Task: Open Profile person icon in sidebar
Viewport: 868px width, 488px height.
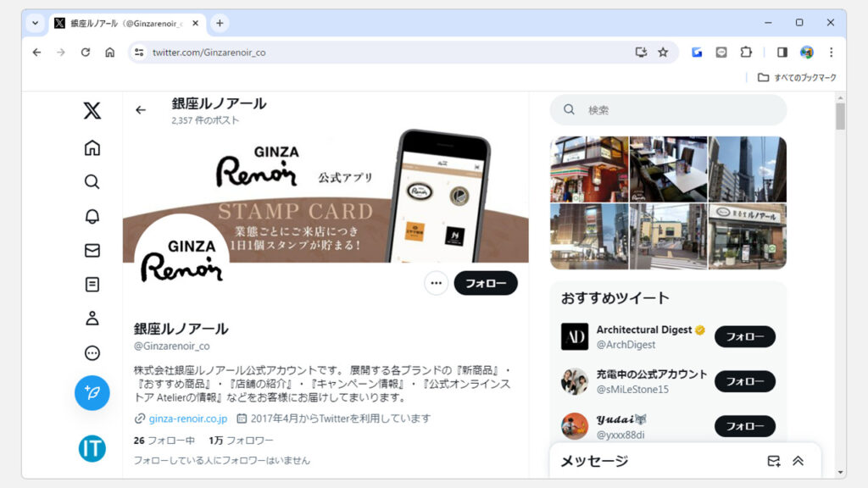Action: [92, 319]
